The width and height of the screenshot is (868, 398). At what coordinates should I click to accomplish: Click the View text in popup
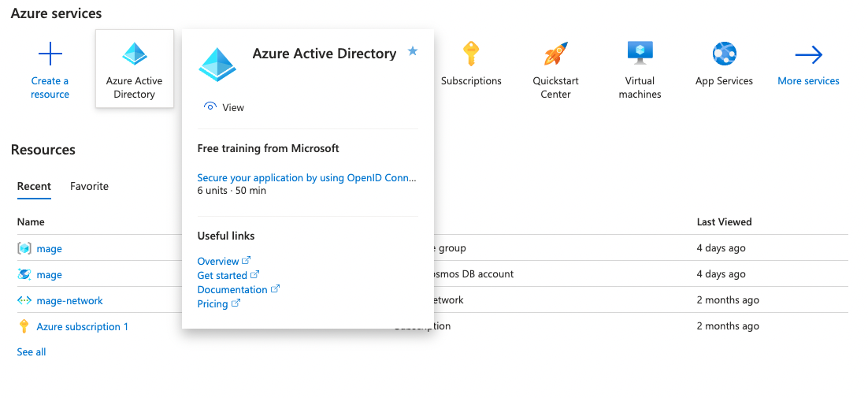pyautogui.click(x=233, y=107)
